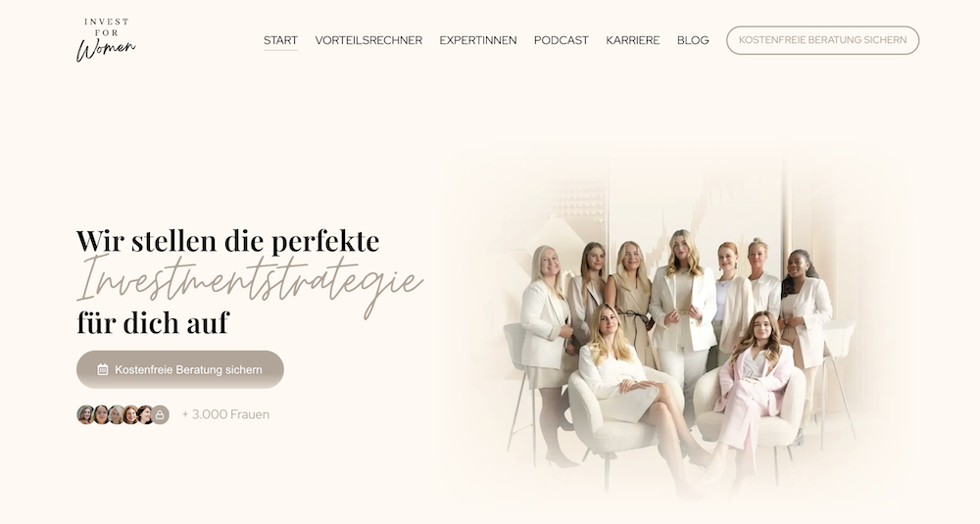Open the VORTEILSRECHNER page

[368, 40]
